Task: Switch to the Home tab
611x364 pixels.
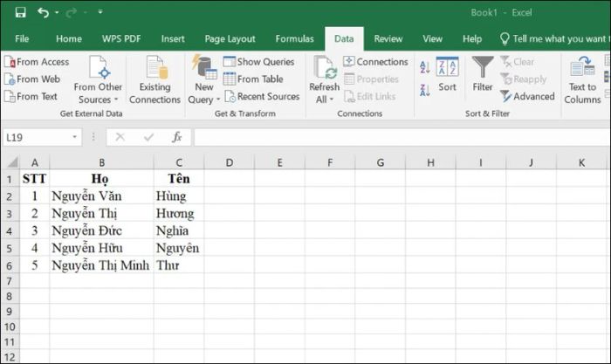Action: [x=69, y=38]
